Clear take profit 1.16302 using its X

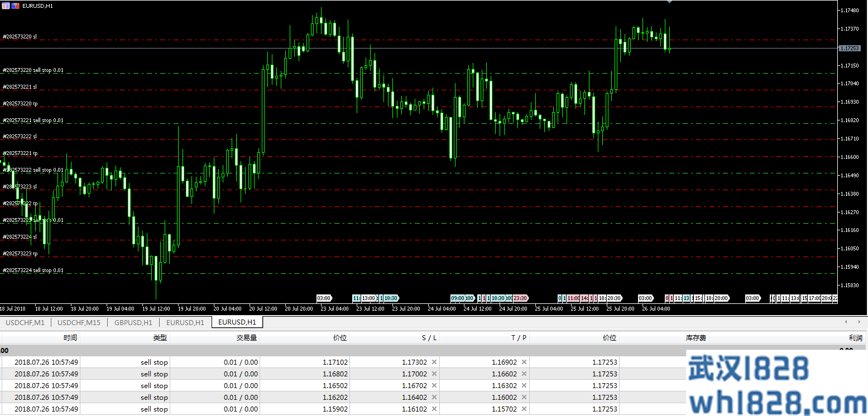tap(524, 386)
